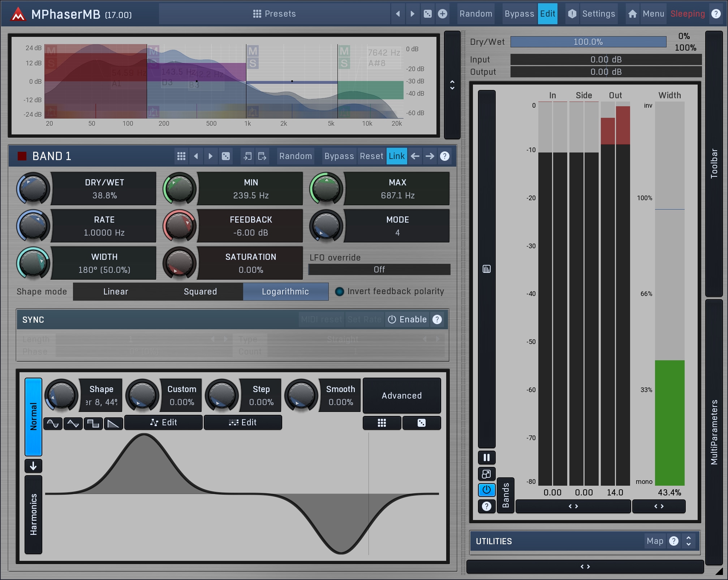Screen dimensions: 728x580
Task: Open the Presets selector in the top bar
Action: (274, 14)
